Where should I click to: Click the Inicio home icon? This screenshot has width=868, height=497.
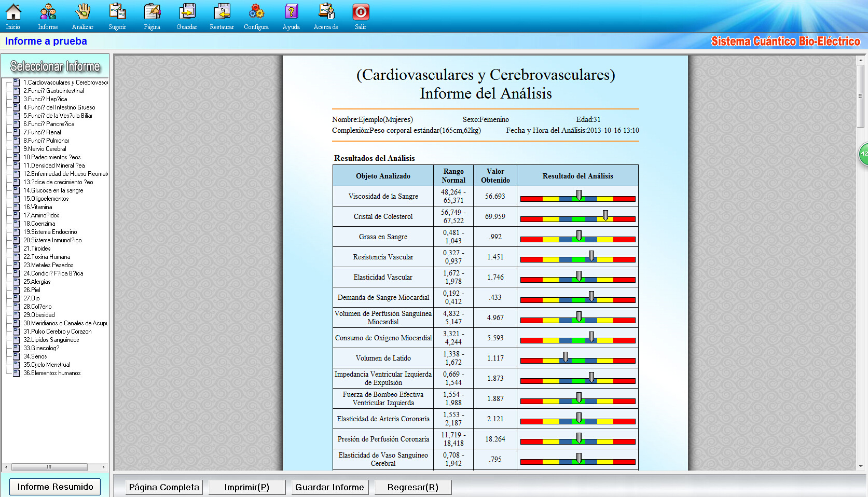pos(13,12)
